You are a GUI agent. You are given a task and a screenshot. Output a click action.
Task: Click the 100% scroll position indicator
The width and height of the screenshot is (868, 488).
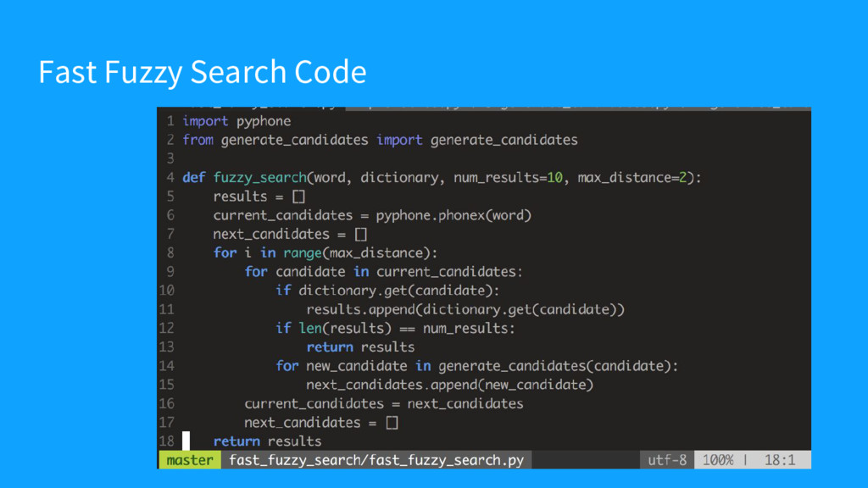(x=718, y=460)
